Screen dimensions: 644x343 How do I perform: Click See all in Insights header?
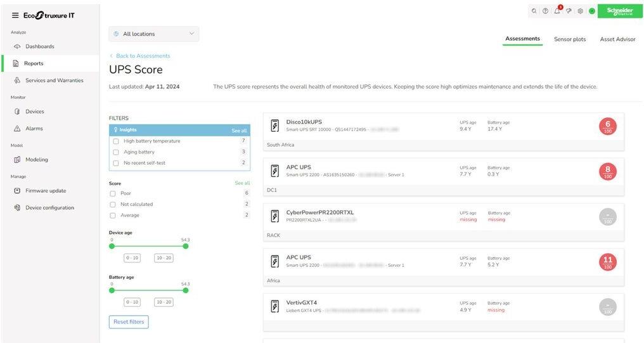[239, 131]
